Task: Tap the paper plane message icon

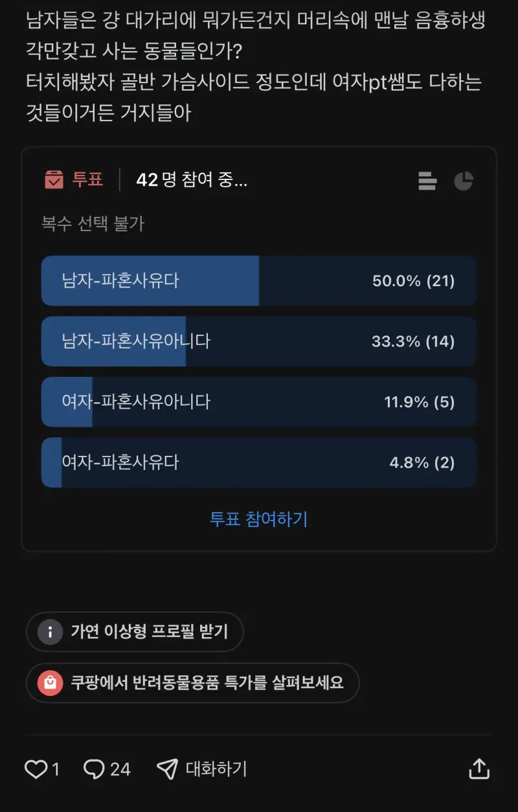Action: [167, 769]
